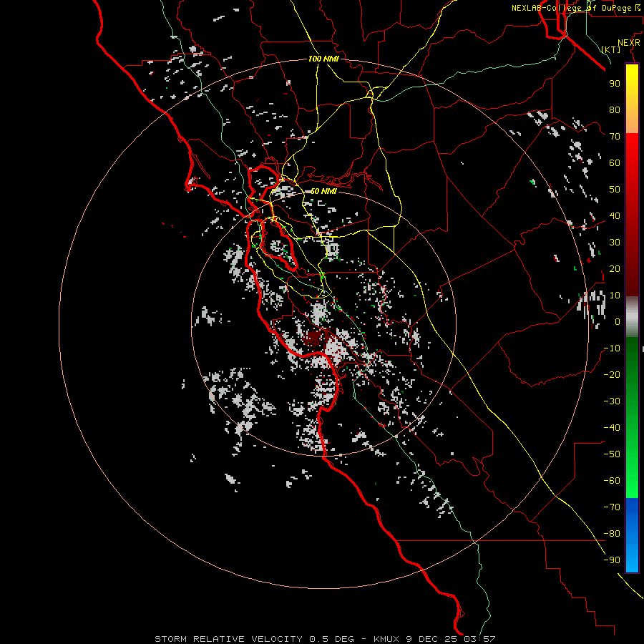Click the 0 value on the velocity scale
644x644 pixels.
pyautogui.click(x=618, y=321)
